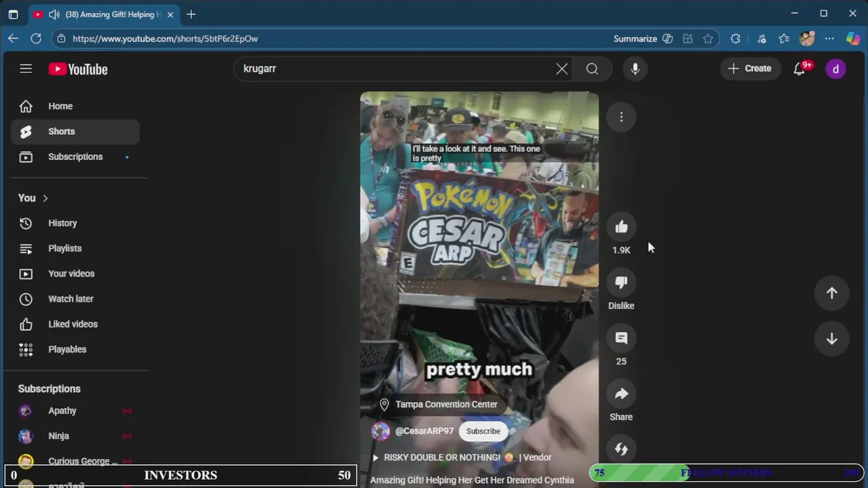Viewport: 868px width, 488px height.
Task: Open a new browser tab
Action: pos(191,14)
